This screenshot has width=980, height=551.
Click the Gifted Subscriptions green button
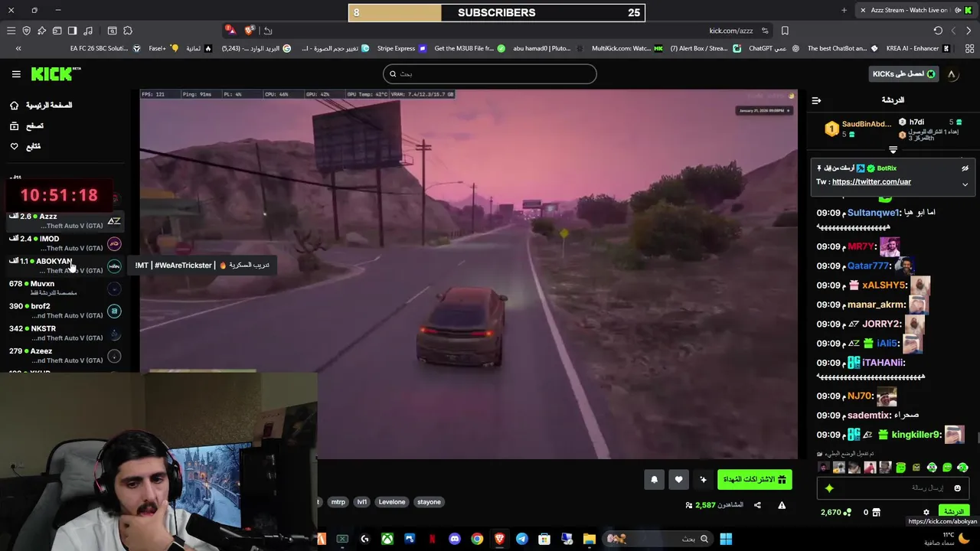point(754,480)
